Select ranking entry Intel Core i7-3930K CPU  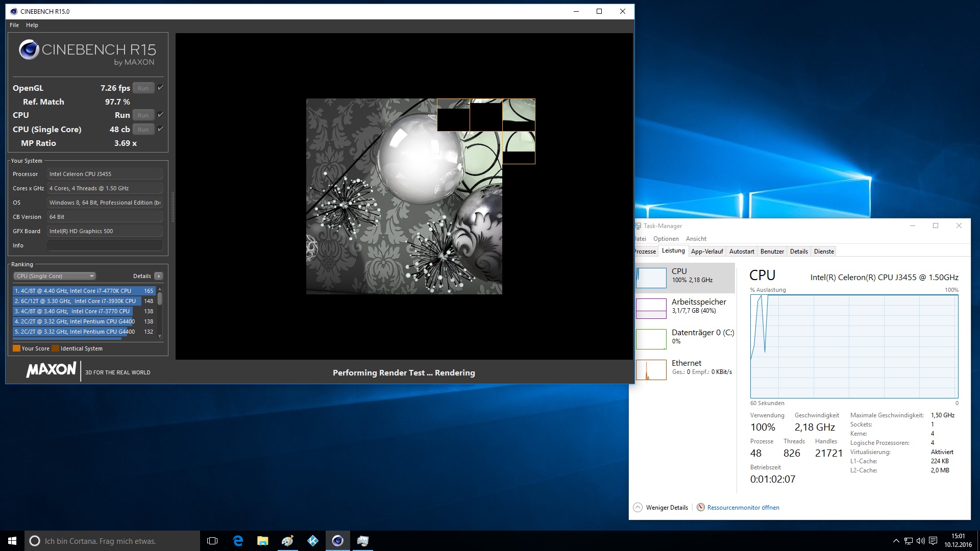[84, 301]
